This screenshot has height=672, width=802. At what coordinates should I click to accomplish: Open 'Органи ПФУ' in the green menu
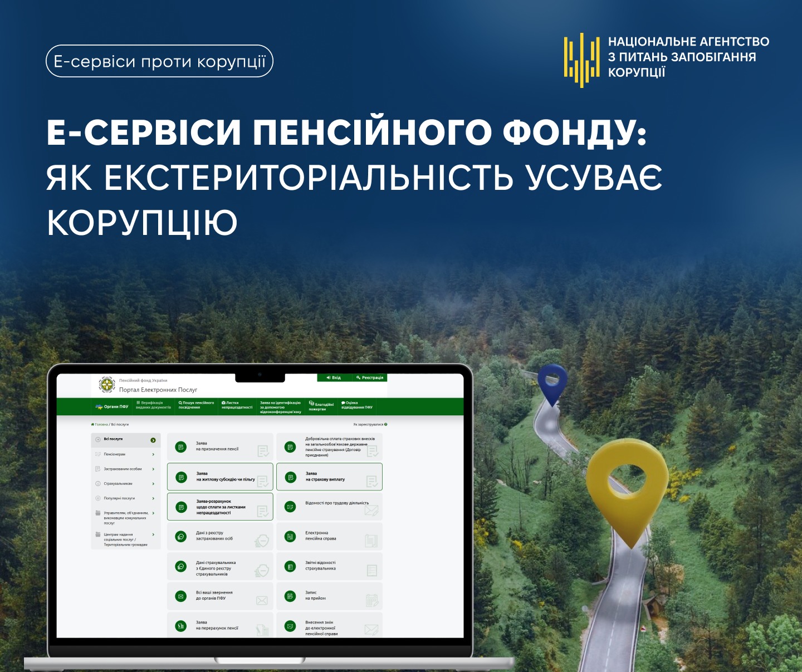tap(112, 406)
